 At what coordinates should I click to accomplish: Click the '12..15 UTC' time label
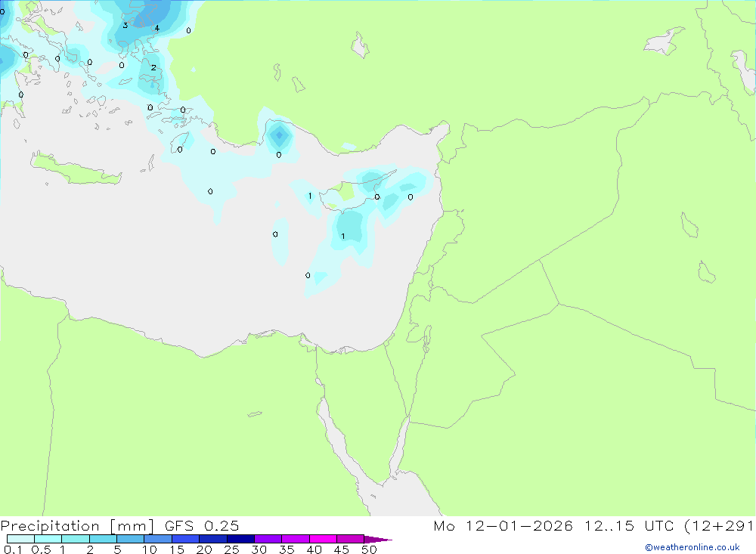click(629, 526)
